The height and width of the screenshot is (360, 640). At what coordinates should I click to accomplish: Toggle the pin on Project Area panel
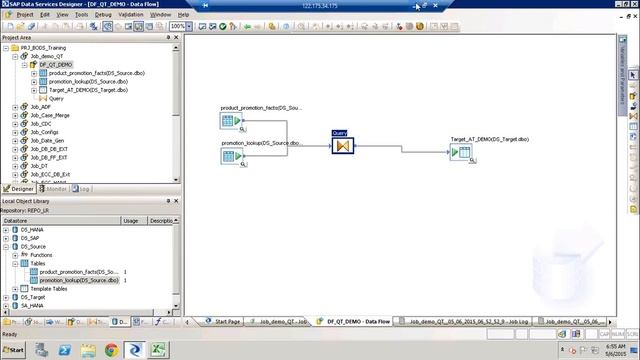pyautogui.click(x=168, y=37)
